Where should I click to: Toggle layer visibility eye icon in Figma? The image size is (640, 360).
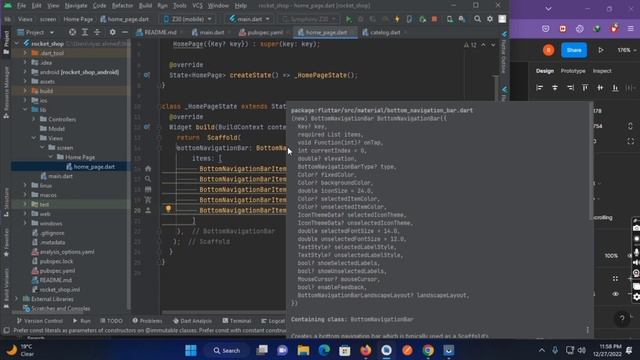(615, 294)
